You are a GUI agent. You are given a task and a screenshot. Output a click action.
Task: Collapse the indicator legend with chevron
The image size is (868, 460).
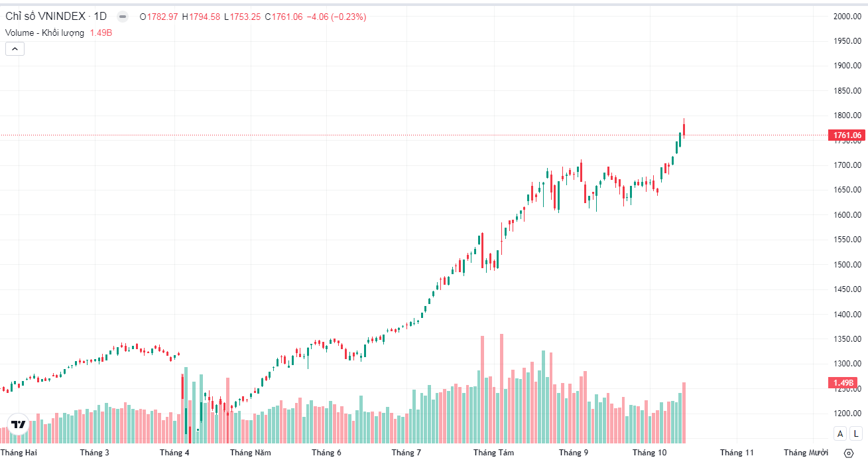coord(15,48)
